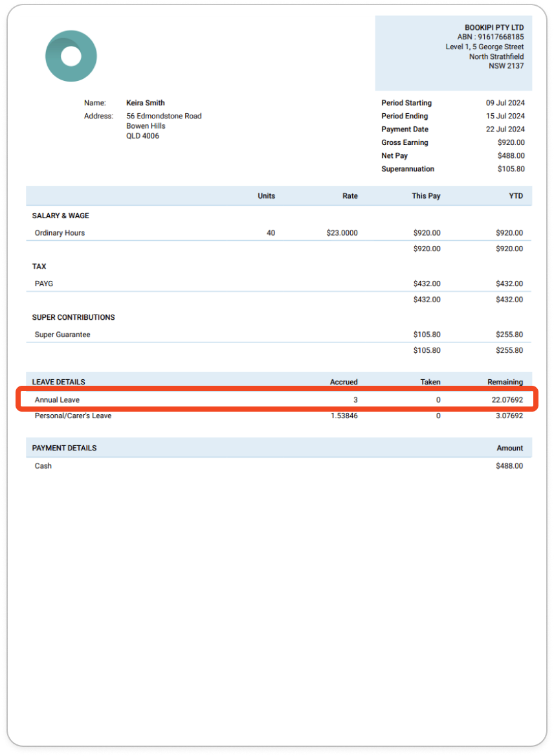Screen dimensions: 554x756
Task: Click the Ordinary Hours row label
Action: pyautogui.click(x=60, y=233)
